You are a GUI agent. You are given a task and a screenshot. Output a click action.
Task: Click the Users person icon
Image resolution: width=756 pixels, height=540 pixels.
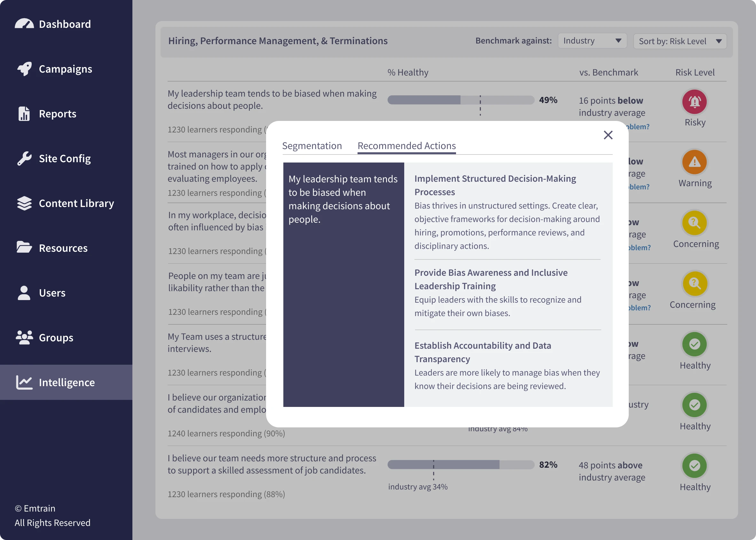click(x=24, y=293)
